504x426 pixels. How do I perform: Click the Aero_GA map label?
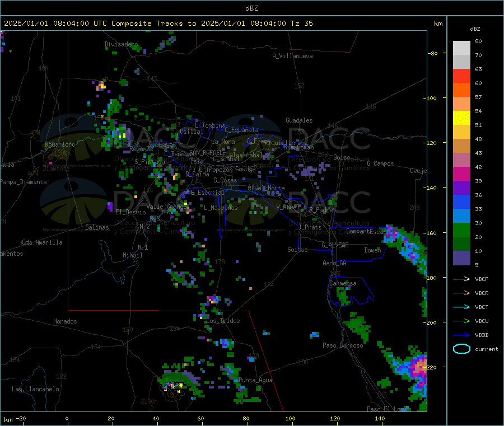[334, 263]
